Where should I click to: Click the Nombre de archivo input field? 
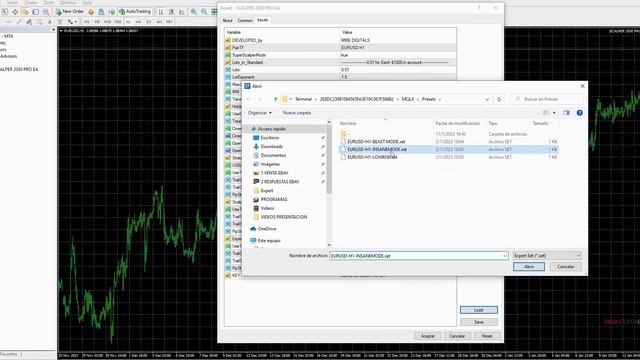(418, 256)
